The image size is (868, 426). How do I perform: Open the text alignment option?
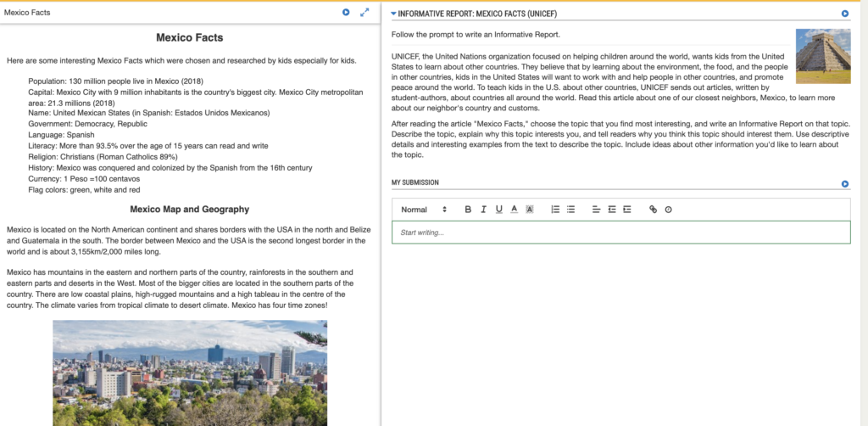[x=596, y=210]
